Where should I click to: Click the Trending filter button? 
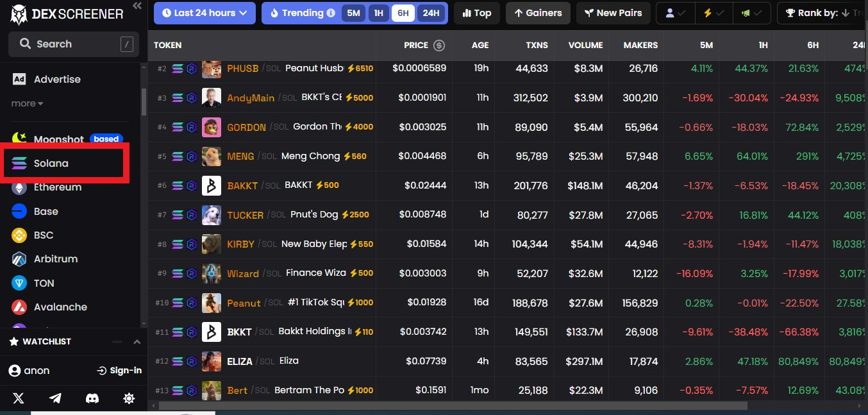(x=301, y=13)
